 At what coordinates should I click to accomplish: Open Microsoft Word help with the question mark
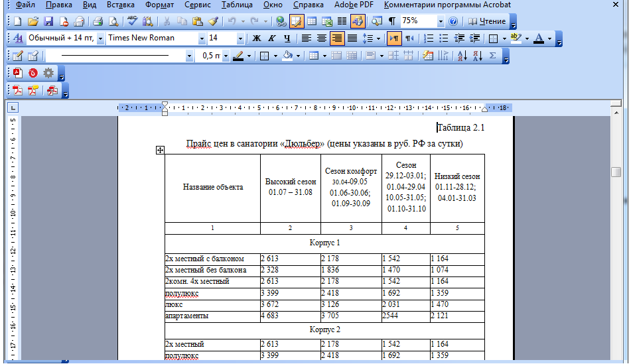tap(453, 21)
